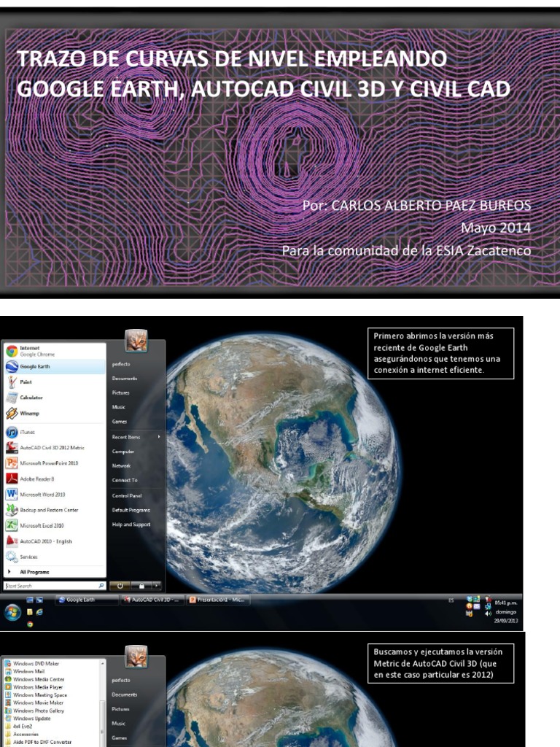Open shutdown options arrow beside the lock button
Viewport: 560px width, 747px height.
point(156,586)
